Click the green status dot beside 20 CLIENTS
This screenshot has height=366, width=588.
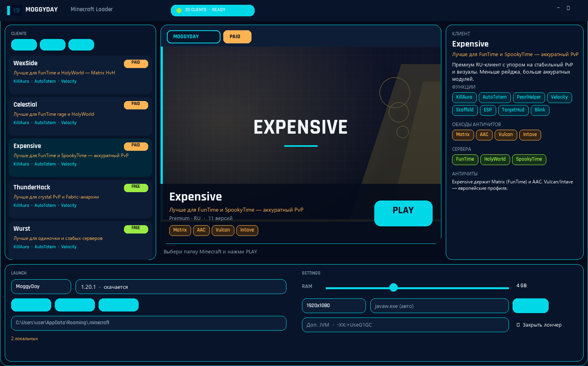point(179,10)
